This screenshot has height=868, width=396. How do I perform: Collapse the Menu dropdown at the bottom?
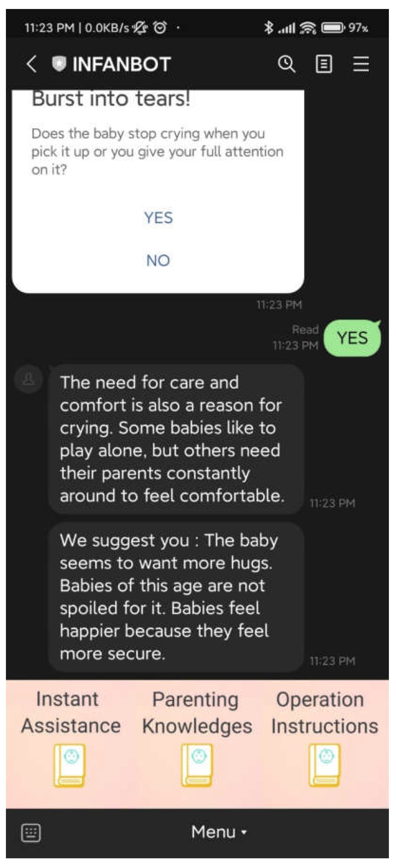218,832
